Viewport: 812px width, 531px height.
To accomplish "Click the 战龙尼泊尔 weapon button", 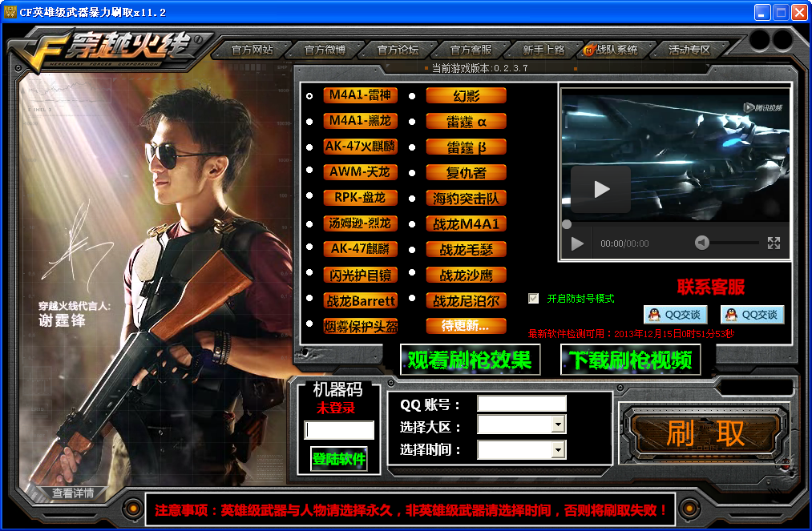I will click(x=466, y=300).
